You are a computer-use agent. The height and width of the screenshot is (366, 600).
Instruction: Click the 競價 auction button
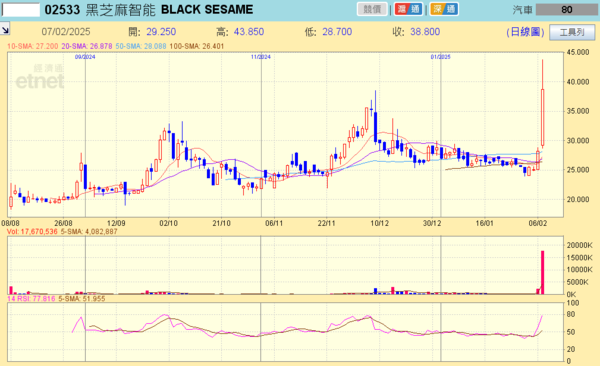(372, 9)
